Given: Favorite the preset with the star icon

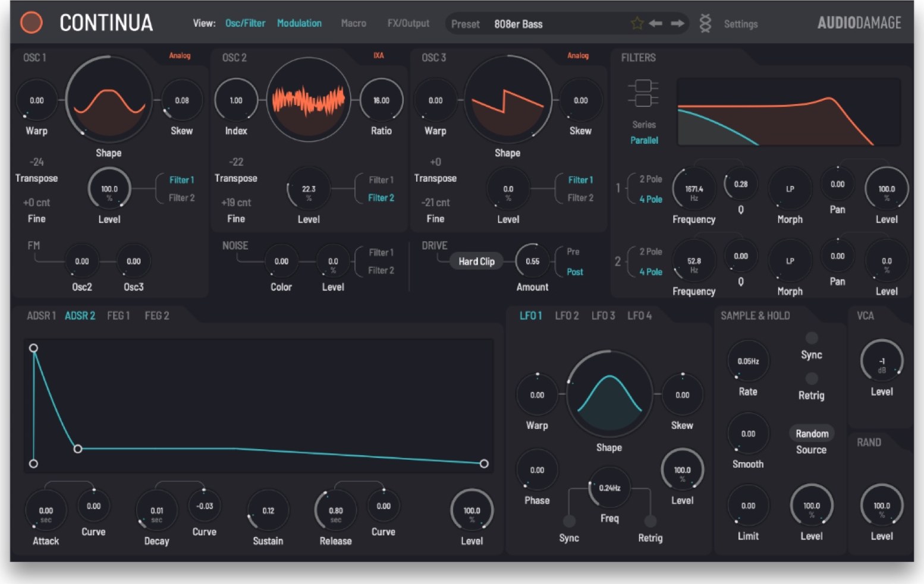Looking at the screenshot, I should [637, 23].
